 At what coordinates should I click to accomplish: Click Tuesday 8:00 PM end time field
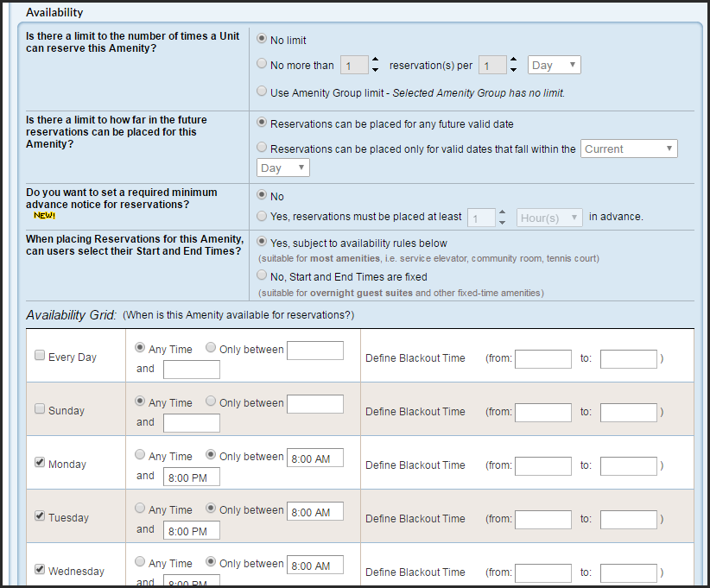192,530
